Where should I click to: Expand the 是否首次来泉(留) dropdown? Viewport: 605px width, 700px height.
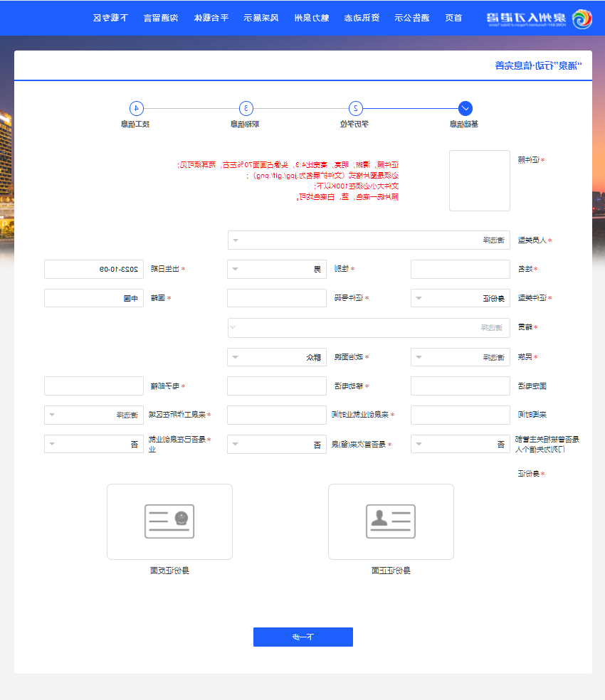(277, 444)
